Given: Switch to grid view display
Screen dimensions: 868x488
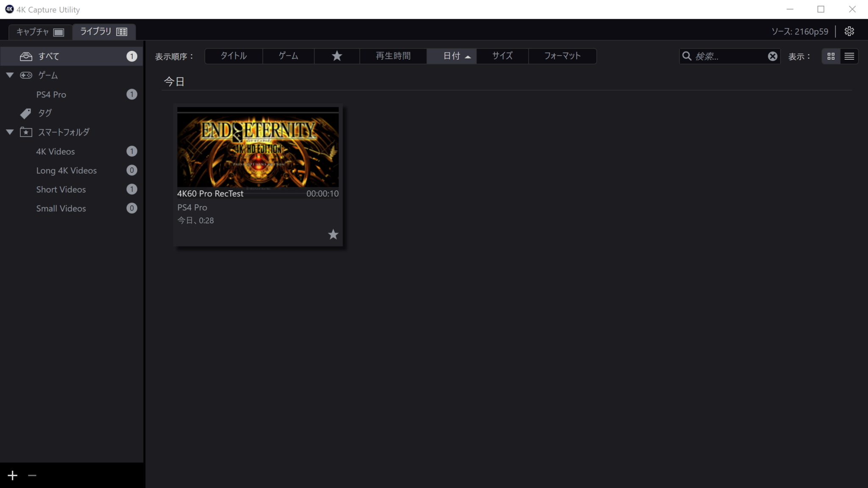Looking at the screenshot, I should point(831,56).
